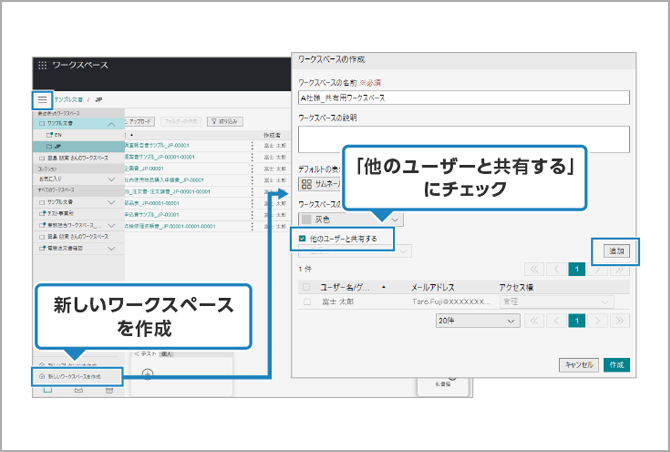This screenshot has height=452, width=670.
Task: Go to first page in top pagination
Action: click(x=534, y=269)
